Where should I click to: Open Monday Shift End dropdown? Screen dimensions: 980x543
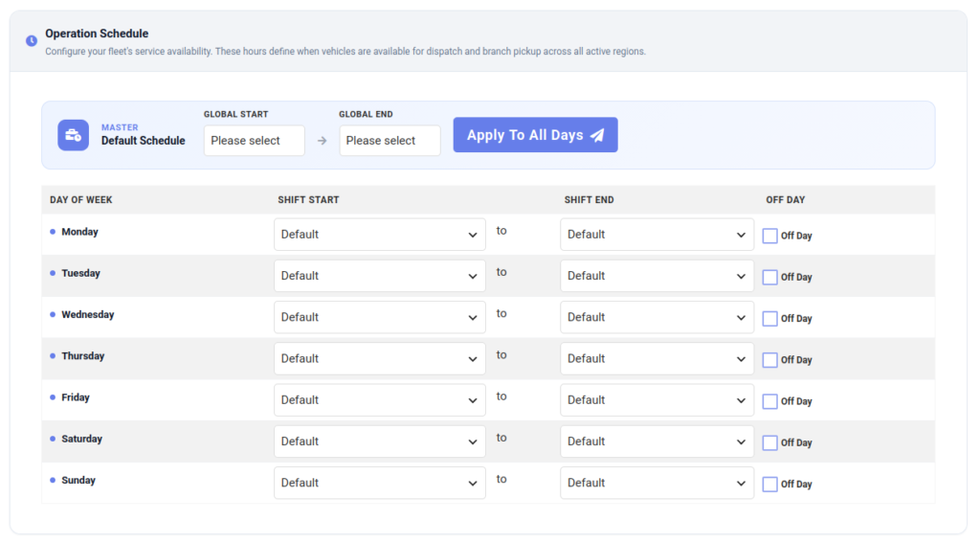pos(657,235)
